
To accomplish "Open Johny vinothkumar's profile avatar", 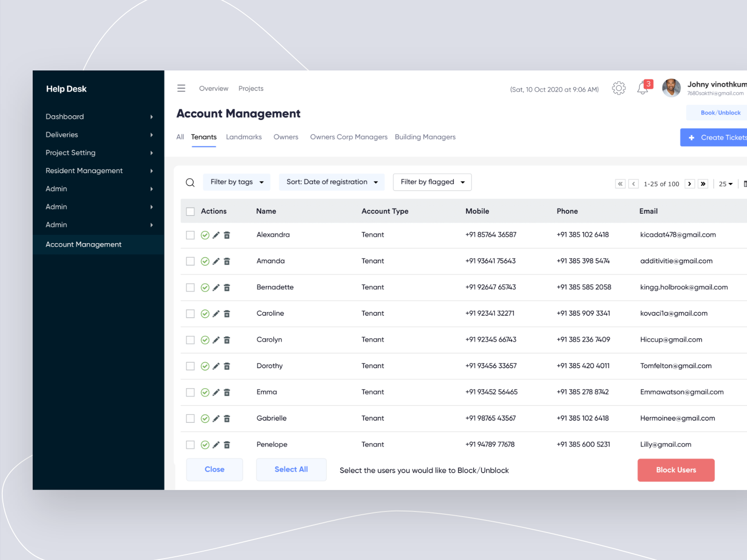I will (671, 88).
